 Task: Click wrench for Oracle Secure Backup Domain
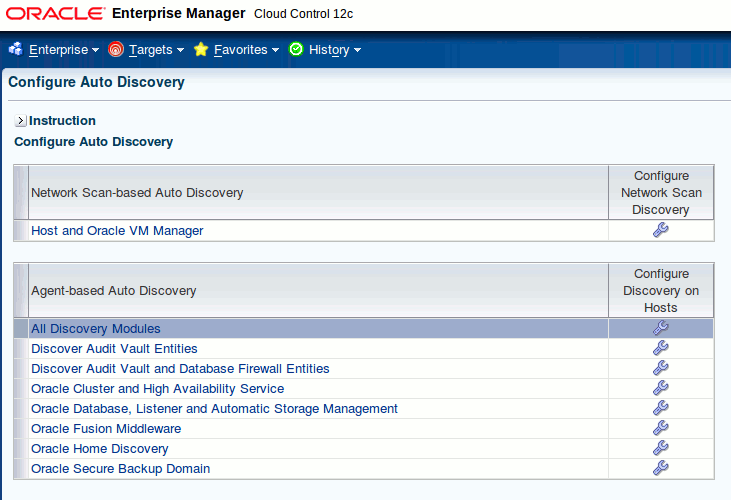tap(661, 468)
